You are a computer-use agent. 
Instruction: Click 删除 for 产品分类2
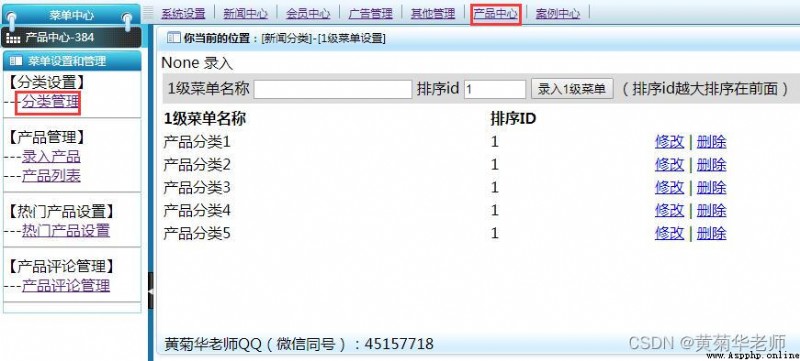click(x=711, y=165)
